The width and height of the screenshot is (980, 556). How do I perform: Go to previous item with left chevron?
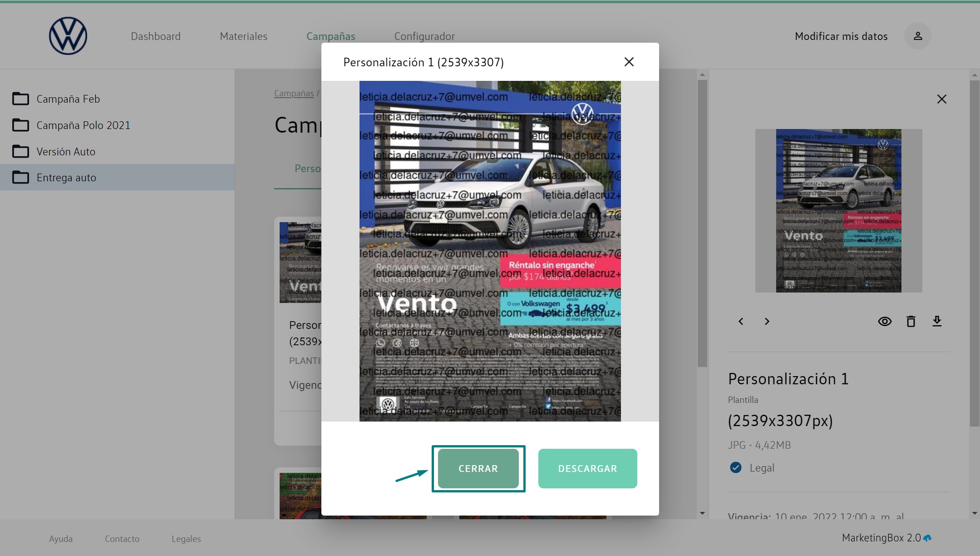(x=741, y=322)
